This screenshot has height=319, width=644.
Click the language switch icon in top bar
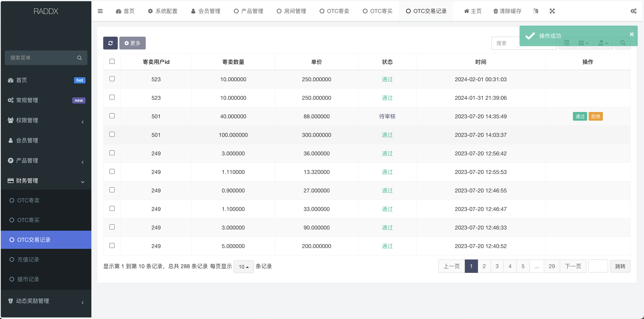pyautogui.click(x=535, y=11)
